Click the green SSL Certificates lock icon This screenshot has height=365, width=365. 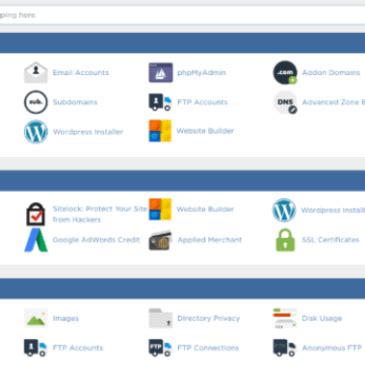(285, 240)
